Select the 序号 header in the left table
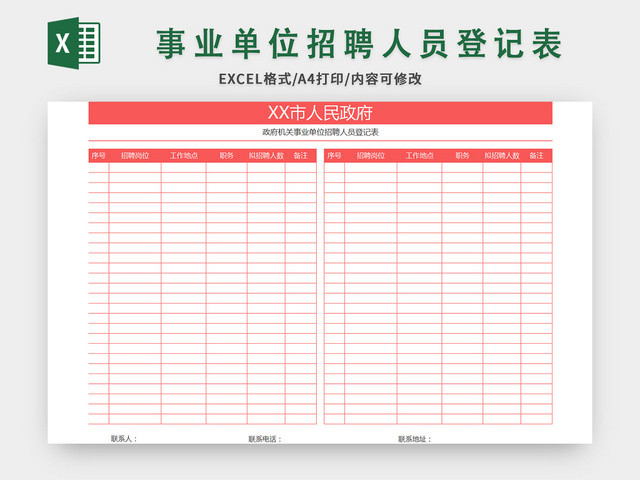This screenshot has height=480, width=640. pos(98,156)
